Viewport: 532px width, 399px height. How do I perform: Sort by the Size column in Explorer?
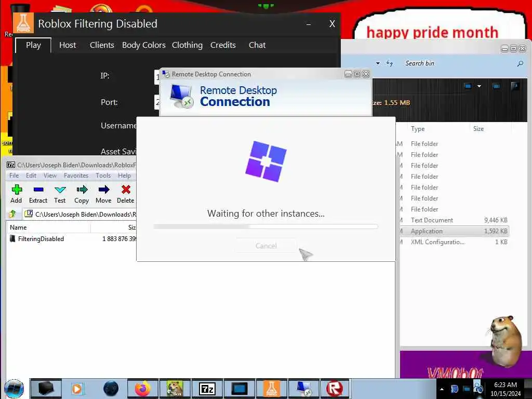tap(490, 129)
